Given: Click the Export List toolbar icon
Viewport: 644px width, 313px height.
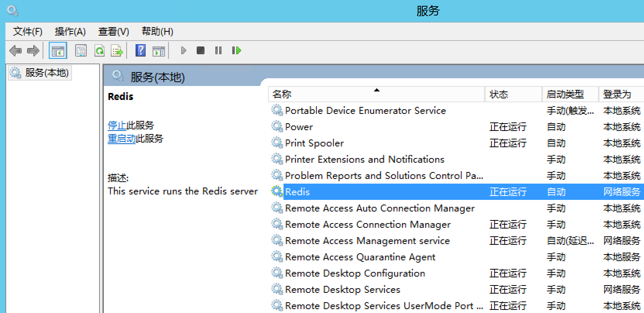Looking at the screenshot, I should pos(117,51).
